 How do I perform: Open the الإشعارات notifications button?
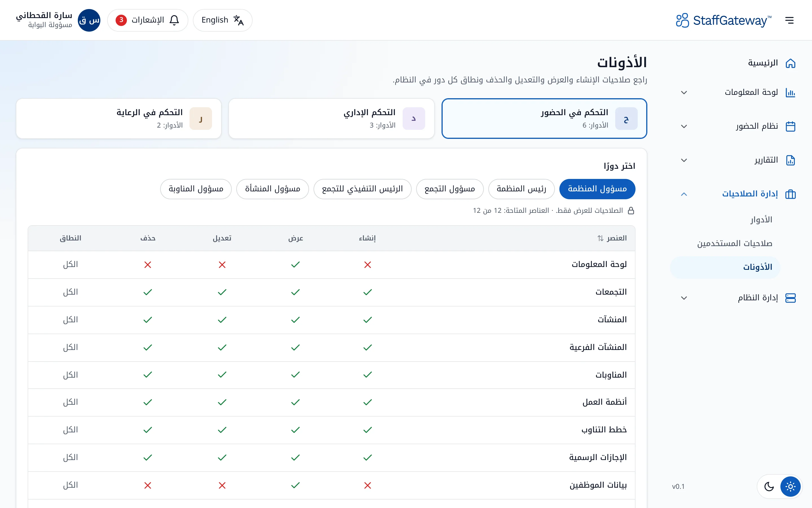pos(148,20)
